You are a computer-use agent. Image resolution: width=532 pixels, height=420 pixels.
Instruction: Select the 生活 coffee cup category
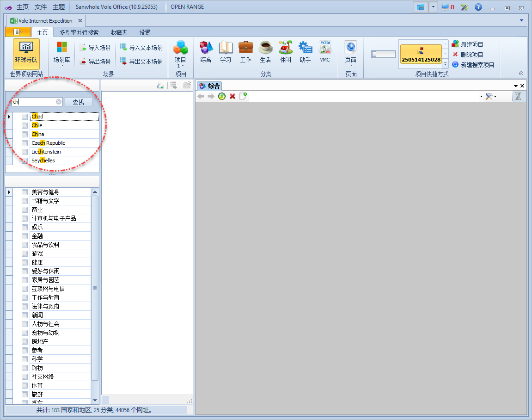click(265, 52)
